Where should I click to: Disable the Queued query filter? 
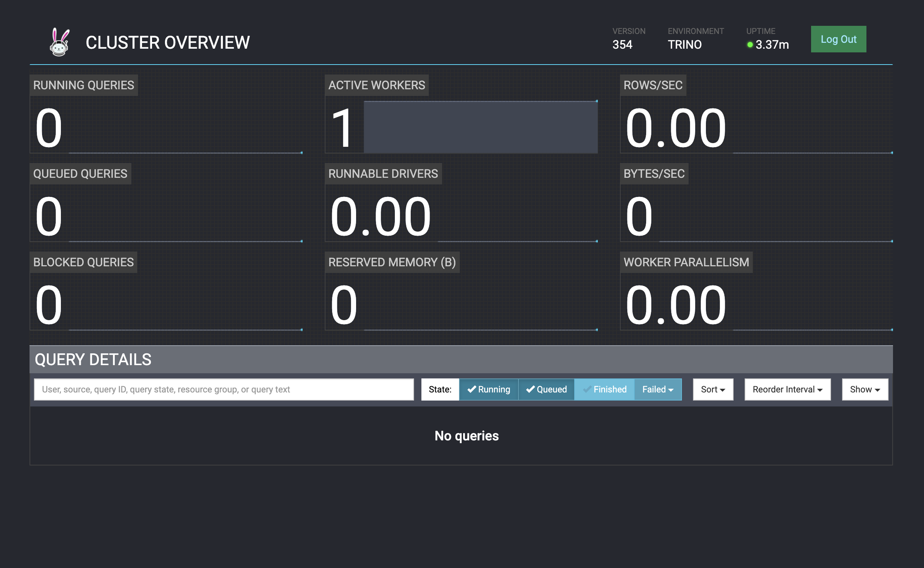click(546, 389)
